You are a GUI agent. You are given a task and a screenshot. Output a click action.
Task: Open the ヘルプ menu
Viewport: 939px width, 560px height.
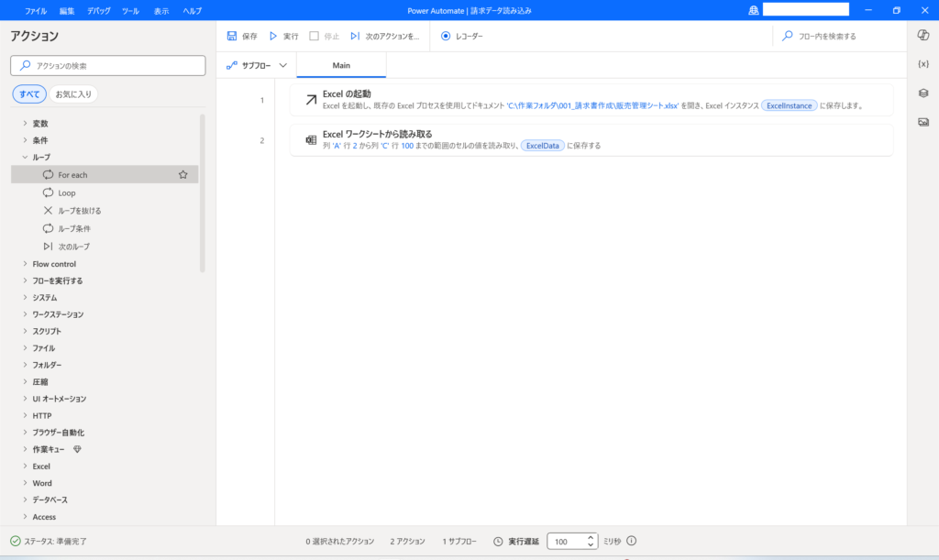193,11
